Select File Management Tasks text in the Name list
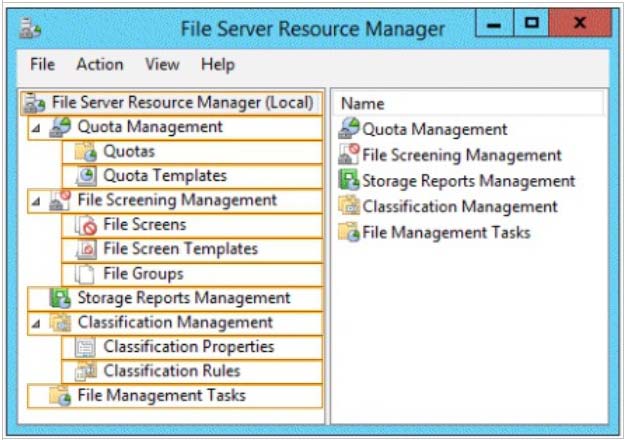This screenshot has width=625, height=440. pyautogui.click(x=446, y=233)
